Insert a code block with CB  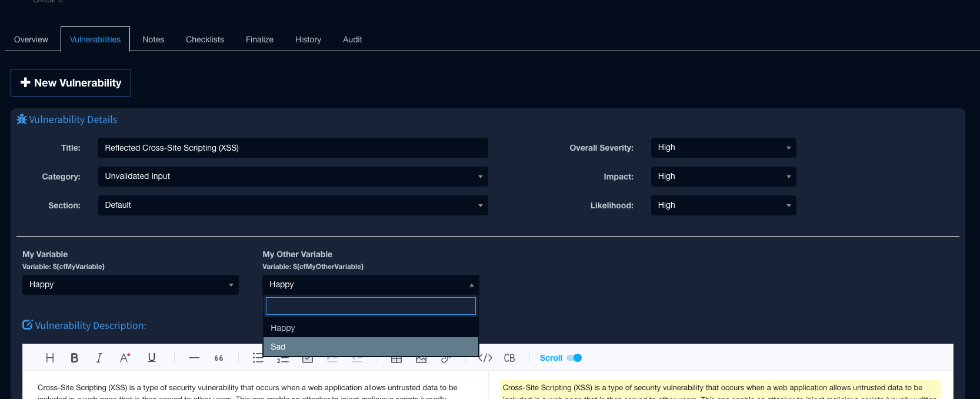509,358
